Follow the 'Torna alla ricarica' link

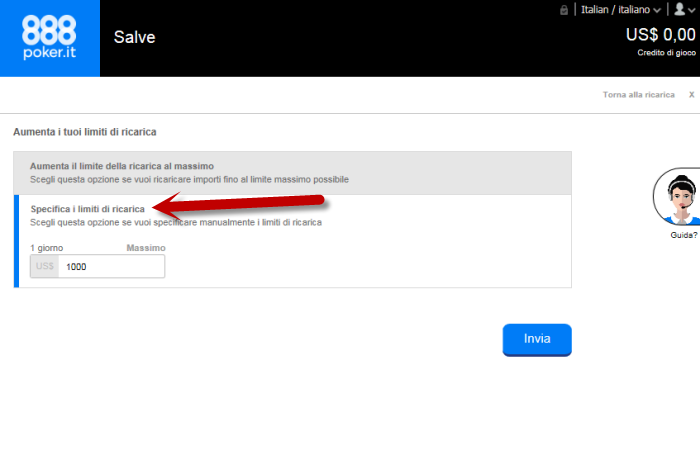pos(638,95)
